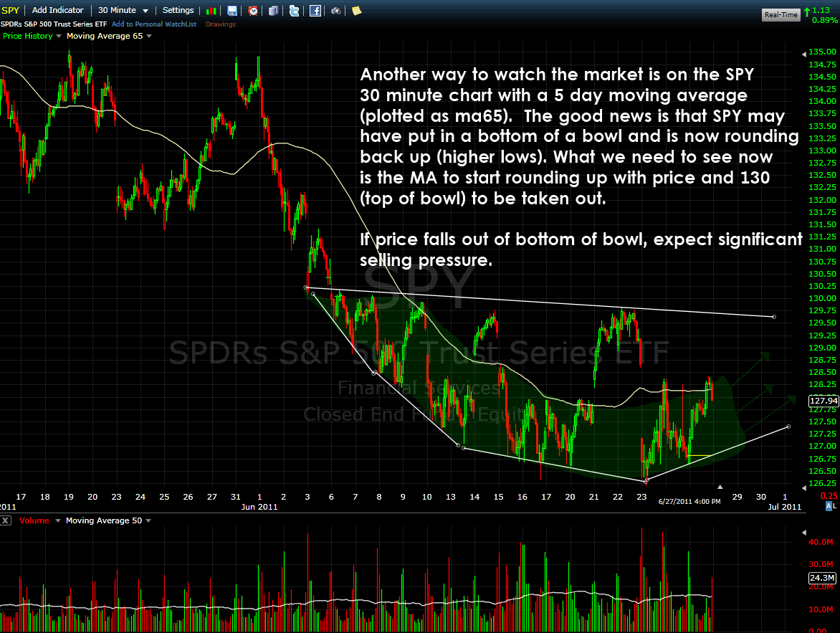Click the camera snapshot icon

pos(336,11)
